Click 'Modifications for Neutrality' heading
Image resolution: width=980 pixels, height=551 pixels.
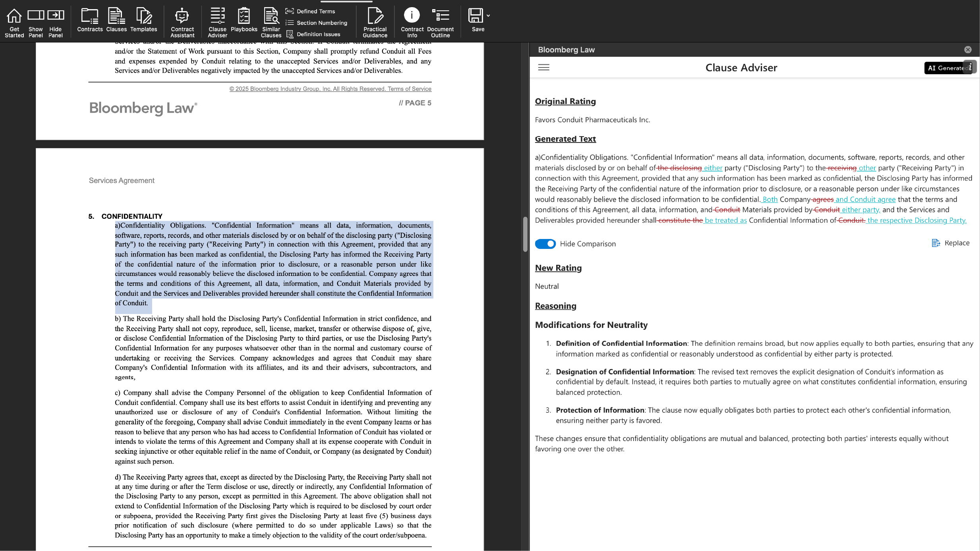(x=591, y=325)
